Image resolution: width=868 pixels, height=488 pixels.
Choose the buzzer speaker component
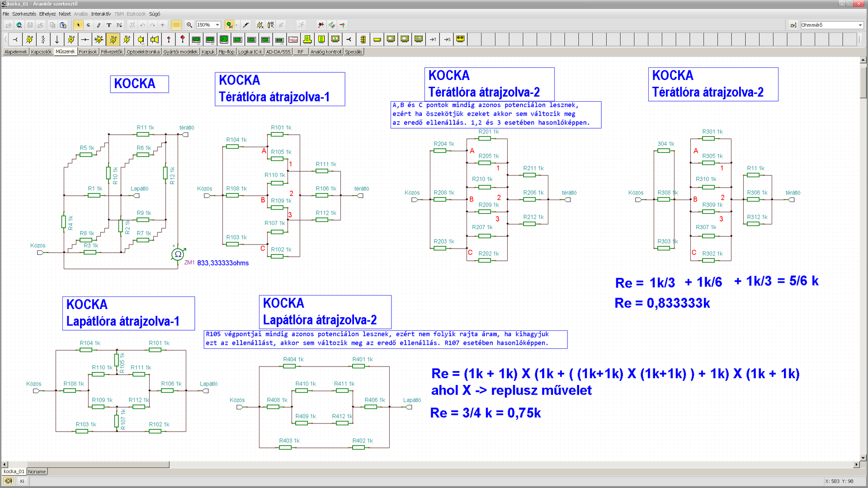point(155,40)
